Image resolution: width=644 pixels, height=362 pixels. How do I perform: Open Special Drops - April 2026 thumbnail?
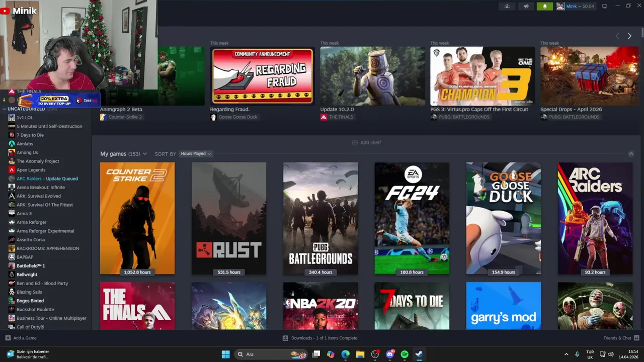589,76
